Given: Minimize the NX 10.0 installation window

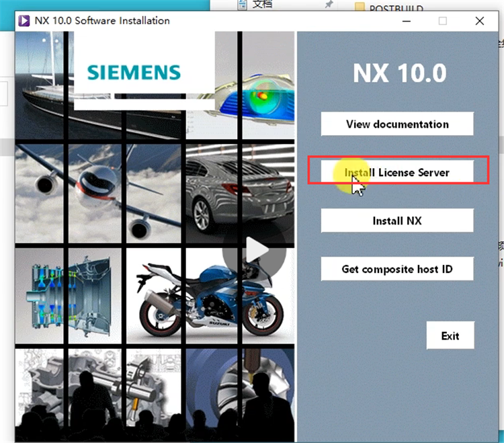Looking at the screenshot, I should click(x=407, y=22).
